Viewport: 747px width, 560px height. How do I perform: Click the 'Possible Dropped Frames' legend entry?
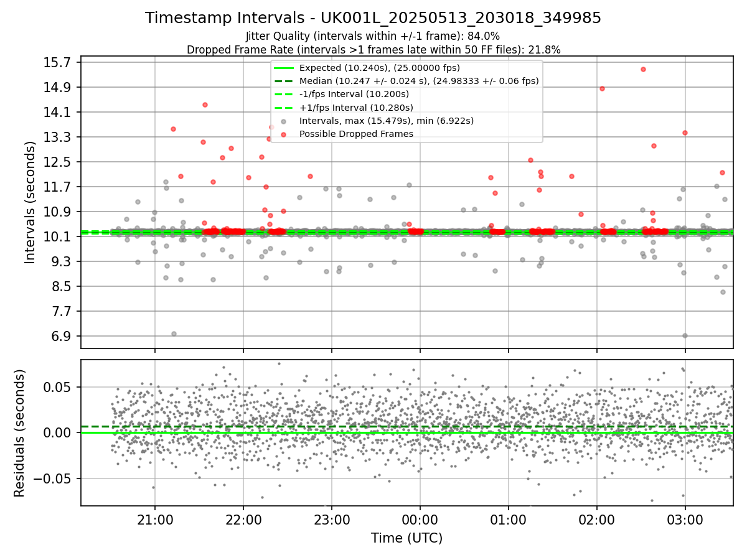[x=356, y=134]
